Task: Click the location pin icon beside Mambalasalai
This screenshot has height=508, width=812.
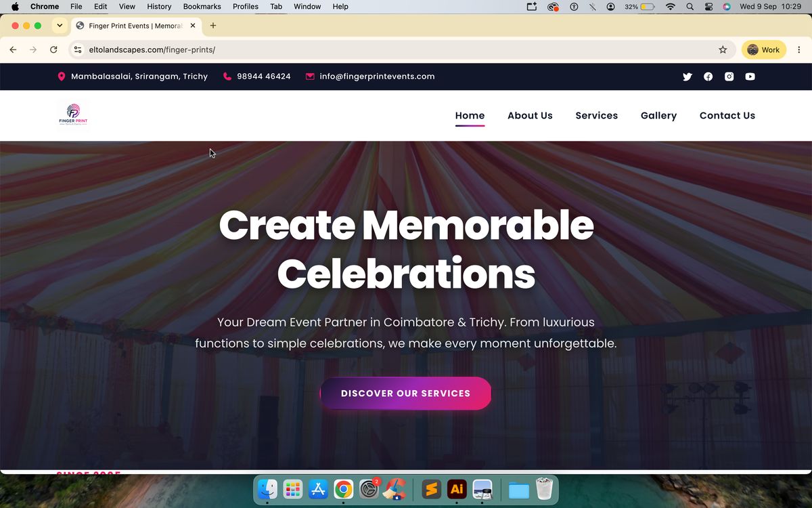Action: click(62, 77)
